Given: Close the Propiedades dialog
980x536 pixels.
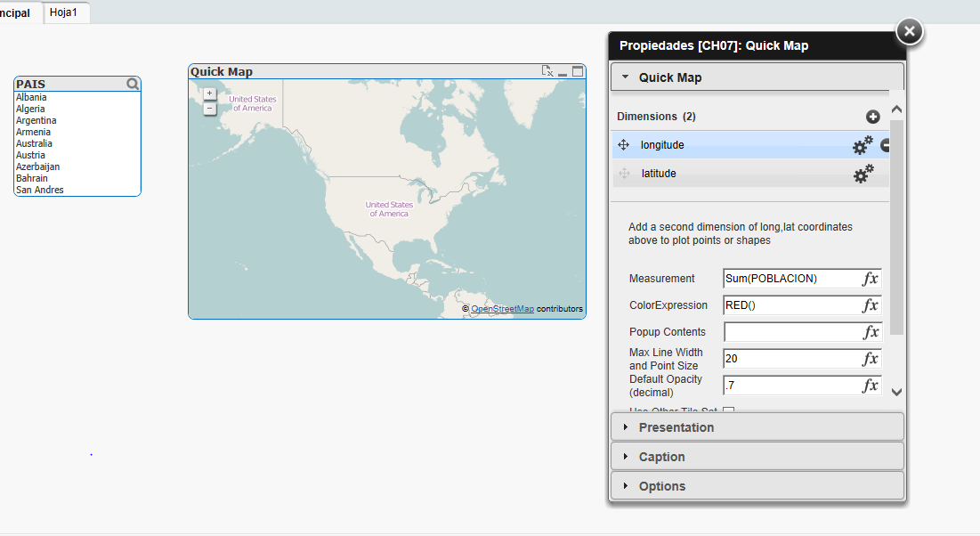Looking at the screenshot, I should coord(909,32).
